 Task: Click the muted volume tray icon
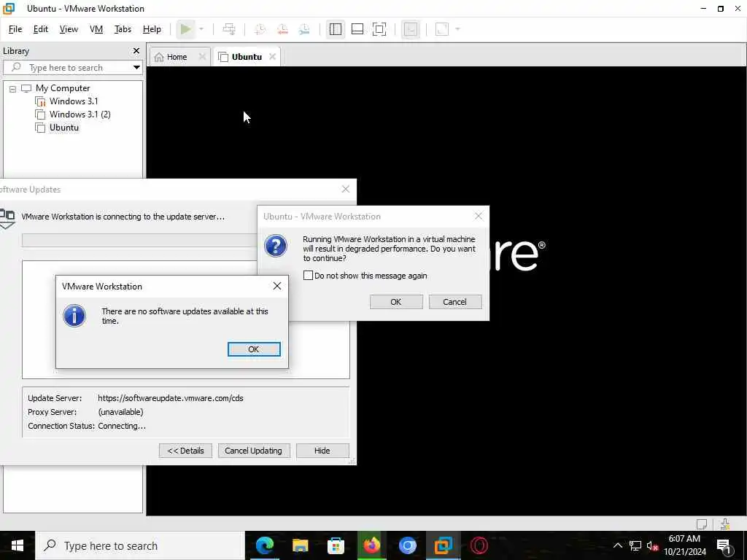point(652,545)
